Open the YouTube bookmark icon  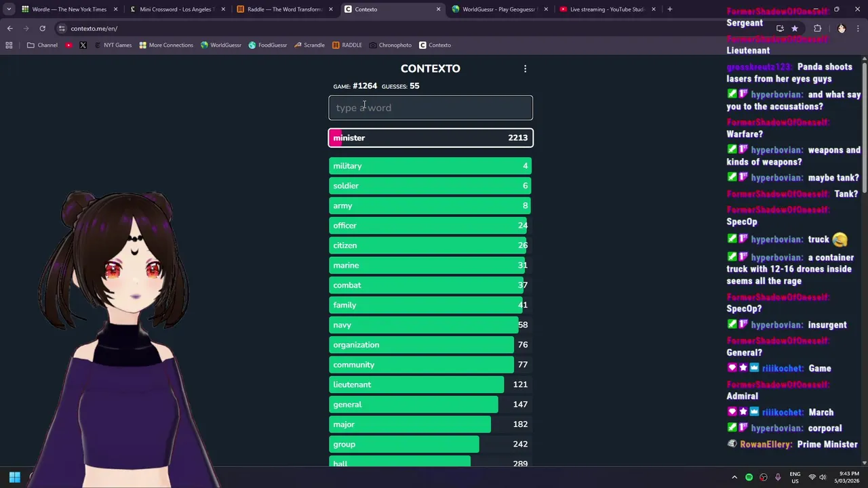(x=68, y=45)
